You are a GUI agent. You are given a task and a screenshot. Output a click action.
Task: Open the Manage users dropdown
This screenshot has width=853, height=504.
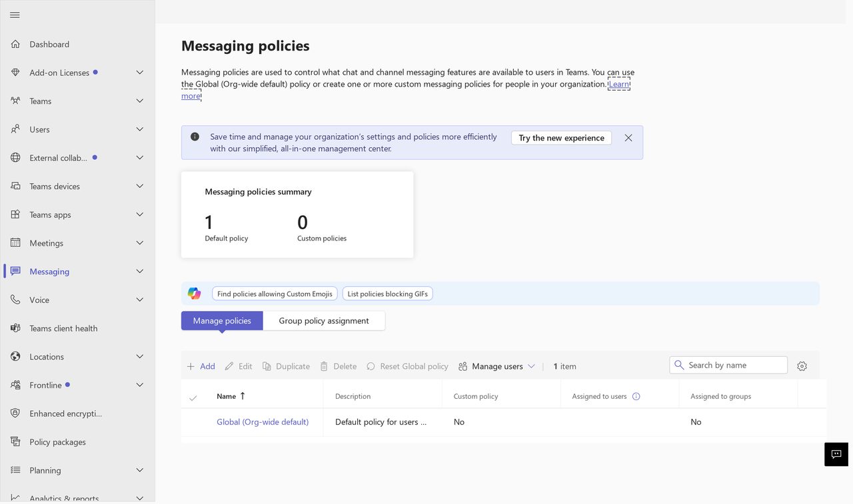(496, 366)
